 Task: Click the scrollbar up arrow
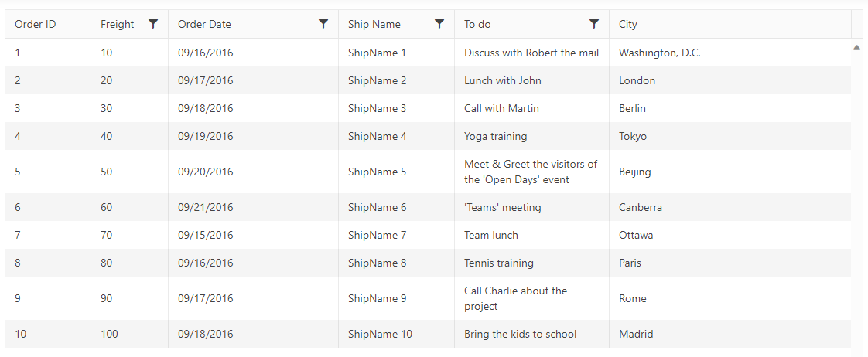point(857,48)
